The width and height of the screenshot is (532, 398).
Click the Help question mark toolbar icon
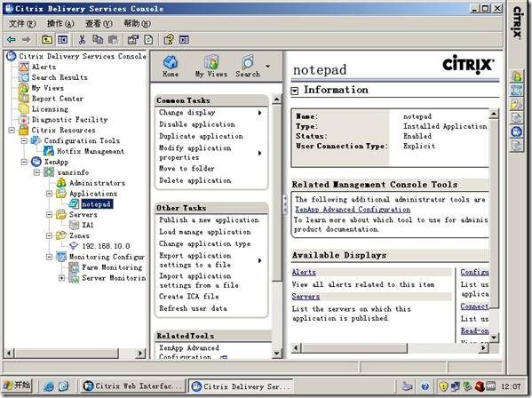(169, 40)
